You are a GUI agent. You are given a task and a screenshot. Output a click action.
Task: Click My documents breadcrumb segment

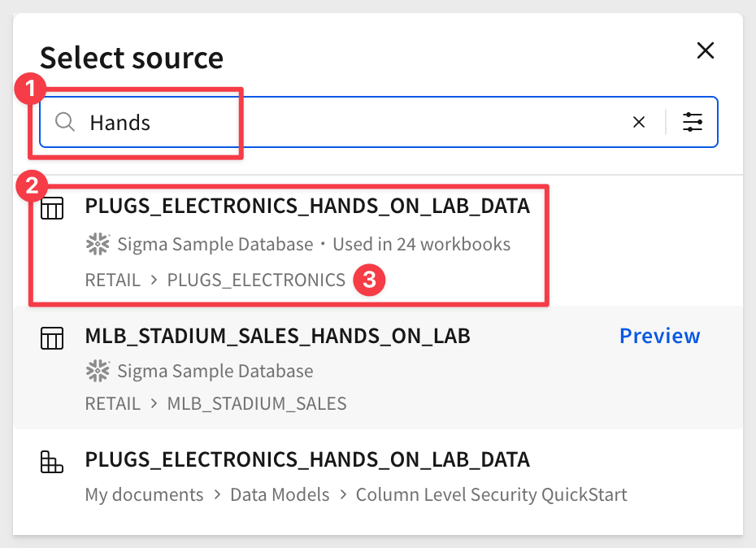point(144,495)
